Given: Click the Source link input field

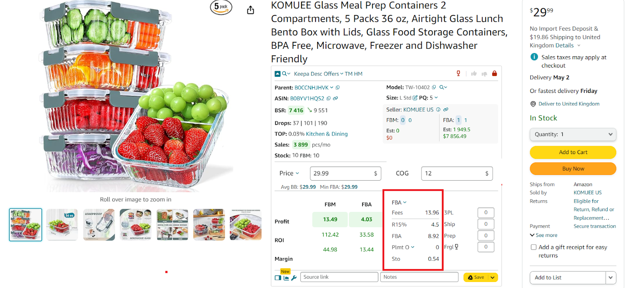Looking at the screenshot, I should click(339, 277).
